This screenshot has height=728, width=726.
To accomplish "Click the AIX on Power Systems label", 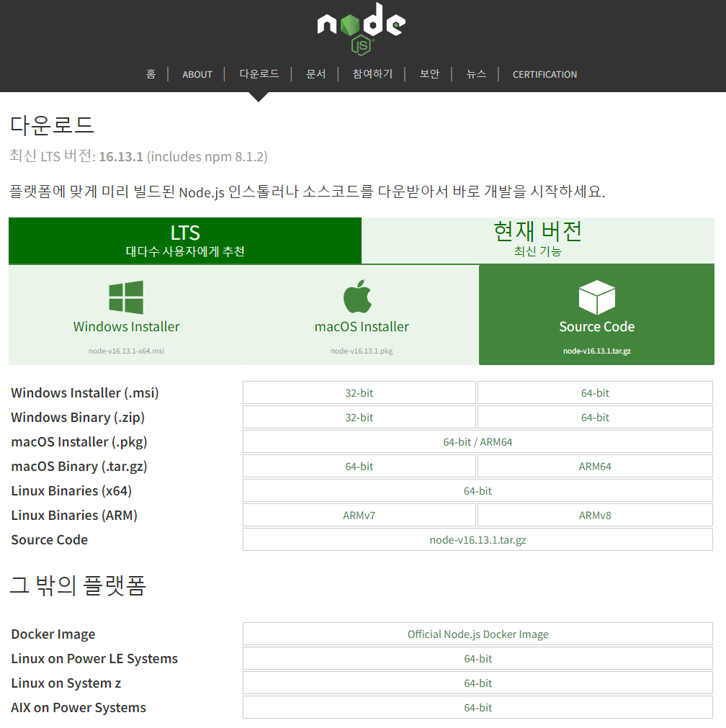I will click(x=79, y=708).
